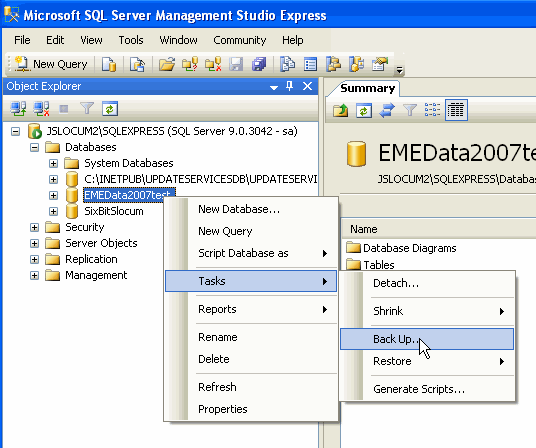Choose New Database... in context menu

click(251, 209)
